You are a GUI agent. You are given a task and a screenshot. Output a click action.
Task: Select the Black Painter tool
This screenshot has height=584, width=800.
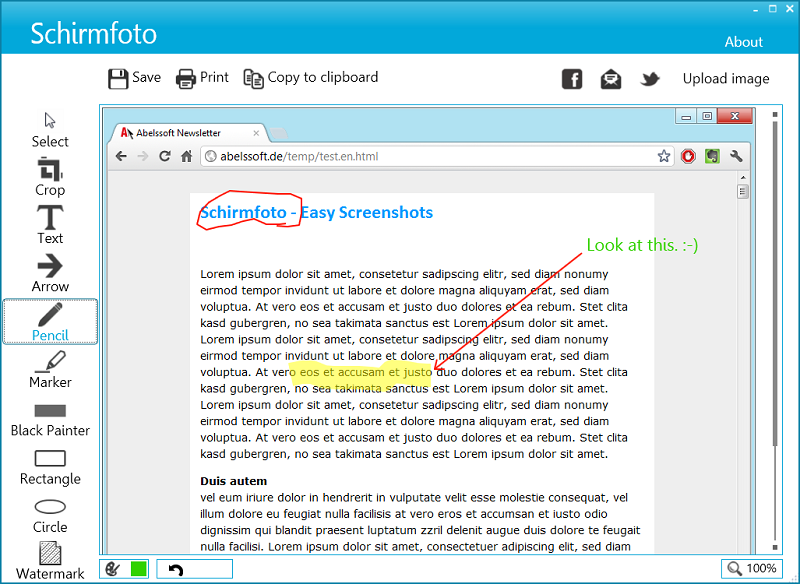(x=50, y=421)
